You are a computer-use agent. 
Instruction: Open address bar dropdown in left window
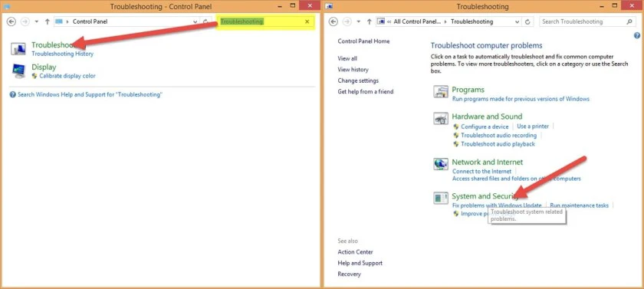(x=195, y=21)
